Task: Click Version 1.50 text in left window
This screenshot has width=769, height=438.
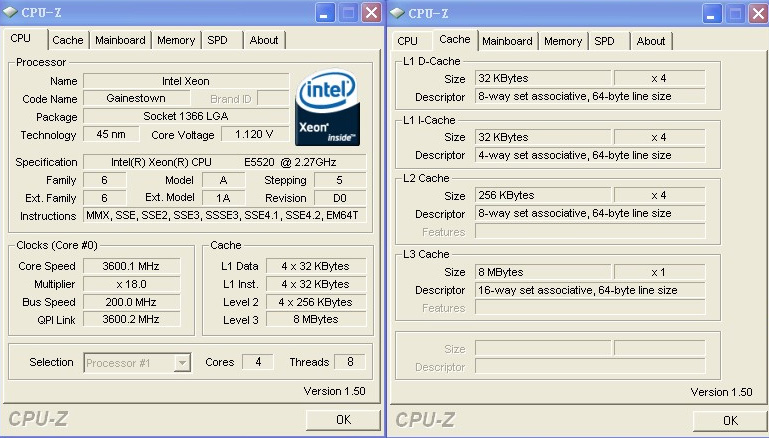Action: [334, 391]
